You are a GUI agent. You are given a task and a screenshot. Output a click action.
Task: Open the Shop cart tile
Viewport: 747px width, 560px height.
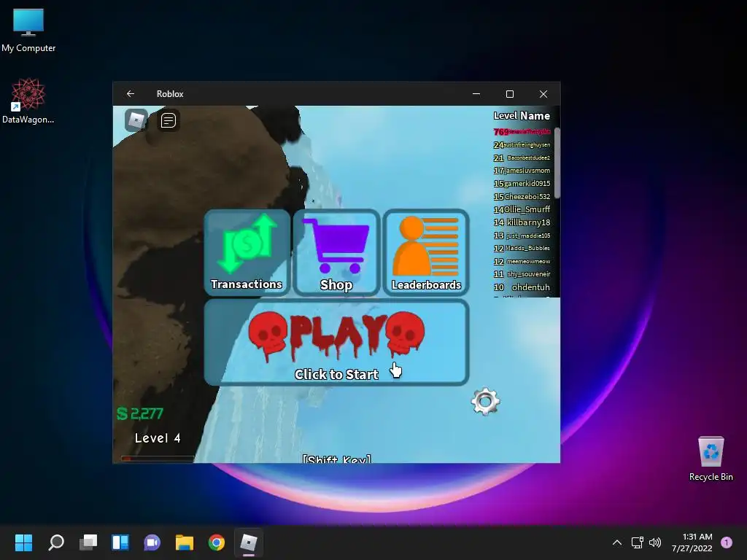(336, 252)
